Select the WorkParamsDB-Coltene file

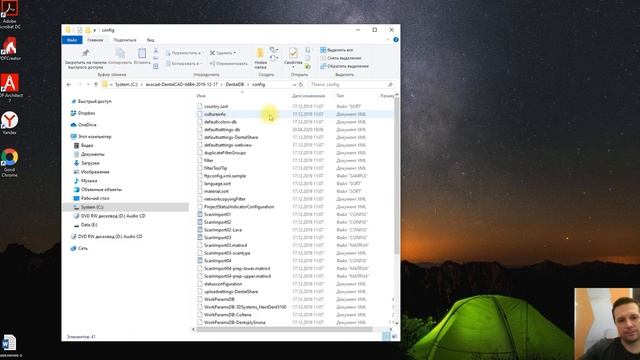(x=227, y=315)
